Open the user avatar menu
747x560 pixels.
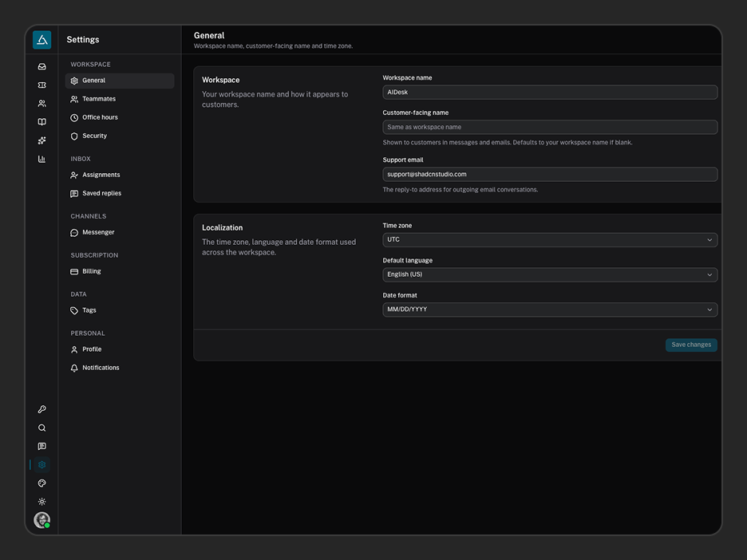(42, 520)
